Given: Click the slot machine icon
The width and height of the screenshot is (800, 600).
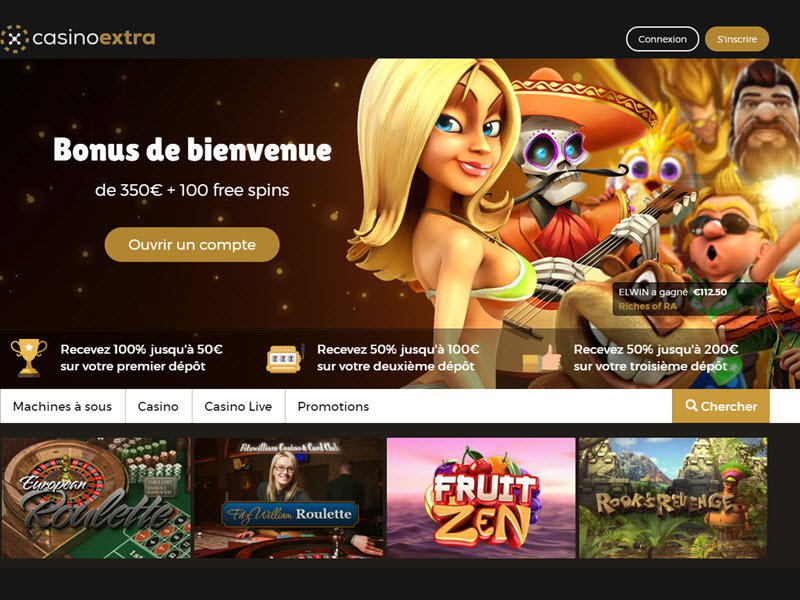Looking at the screenshot, I should (x=285, y=358).
